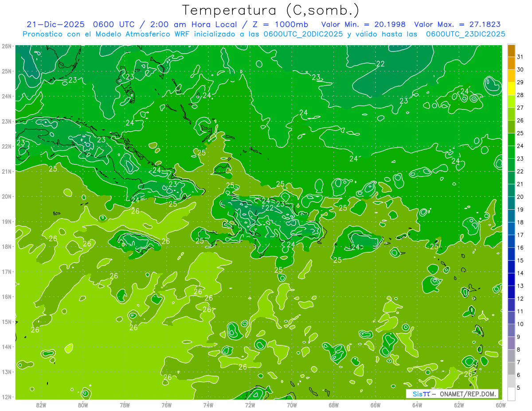
Task: Click the latitude axis label "12N"
Action: pyautogui.click(x=7, y=397)
